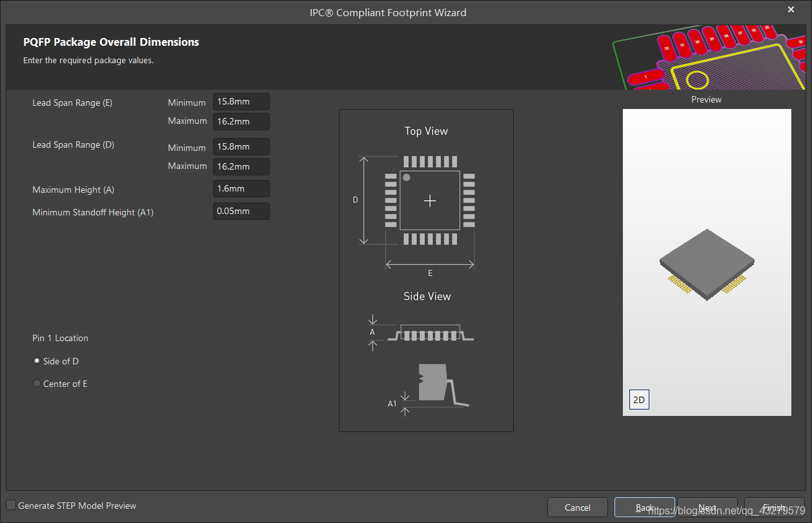Screen dimensions: 812x523
Task: Click the Finish button
Action: pos(775,508)
